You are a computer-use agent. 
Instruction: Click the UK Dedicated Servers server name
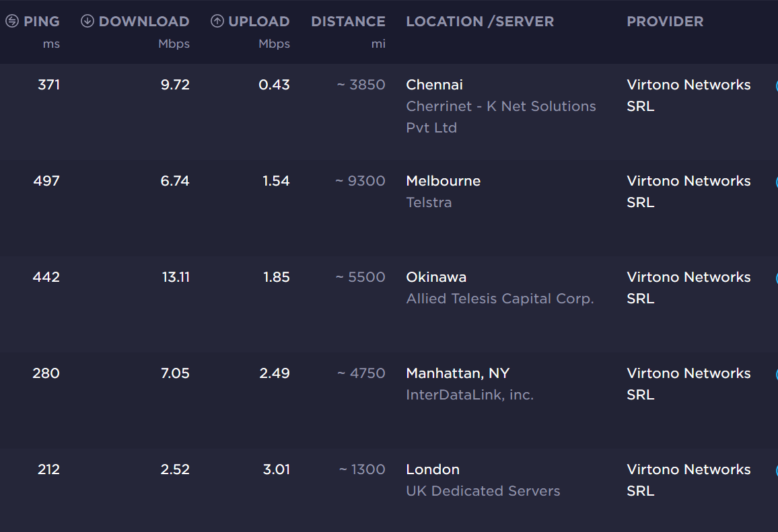pos(483,492)
